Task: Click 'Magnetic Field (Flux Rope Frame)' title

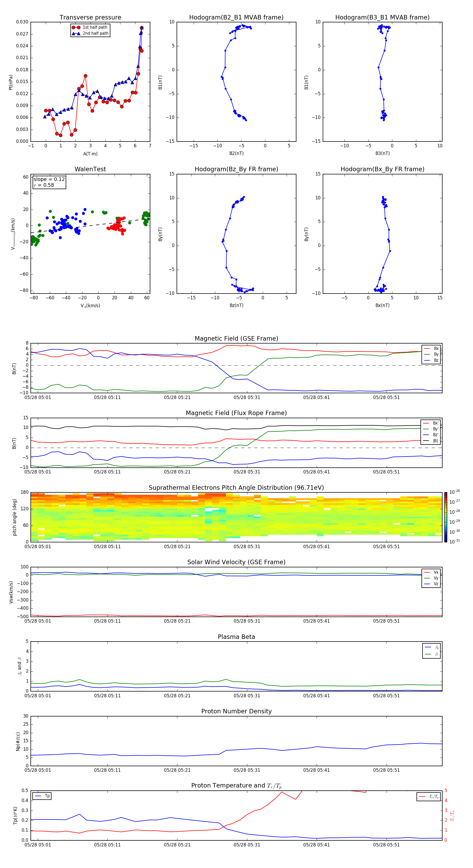Action: click(236, 413)
